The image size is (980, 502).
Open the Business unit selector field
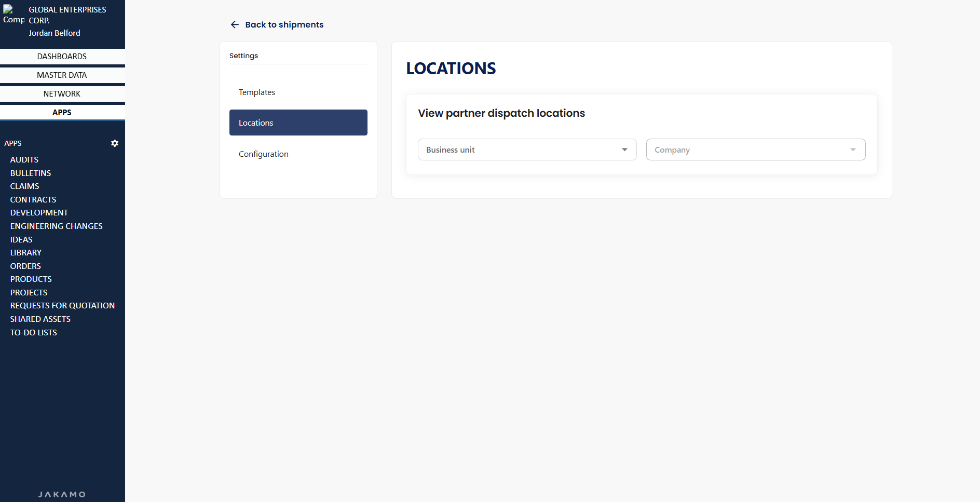pos(519,150)
